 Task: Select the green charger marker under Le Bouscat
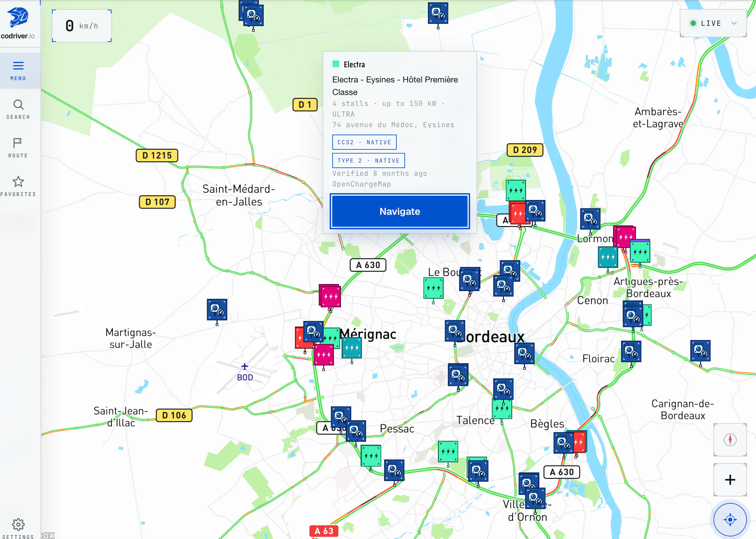click(x=433, y=288)
